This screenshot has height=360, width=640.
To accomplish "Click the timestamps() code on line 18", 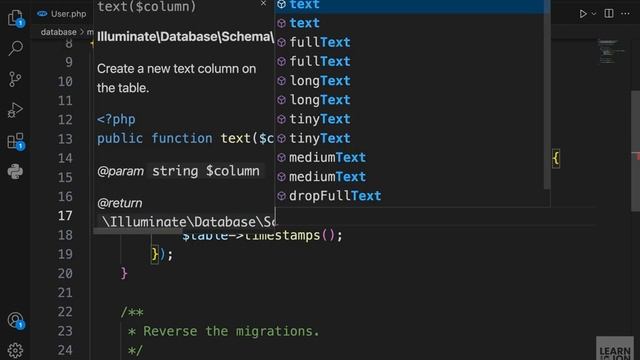I will [262, 236].
